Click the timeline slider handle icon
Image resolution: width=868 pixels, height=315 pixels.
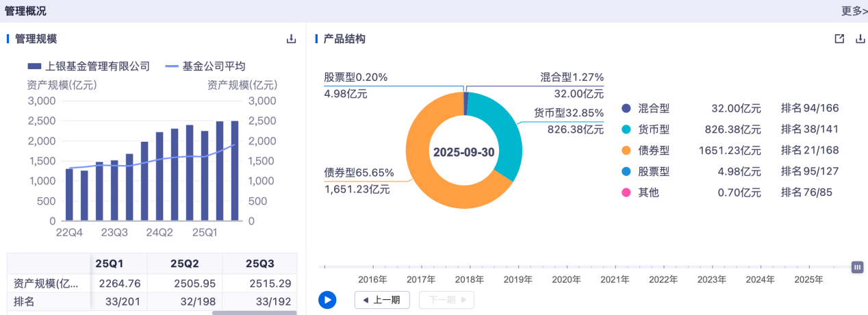(857, 267)
